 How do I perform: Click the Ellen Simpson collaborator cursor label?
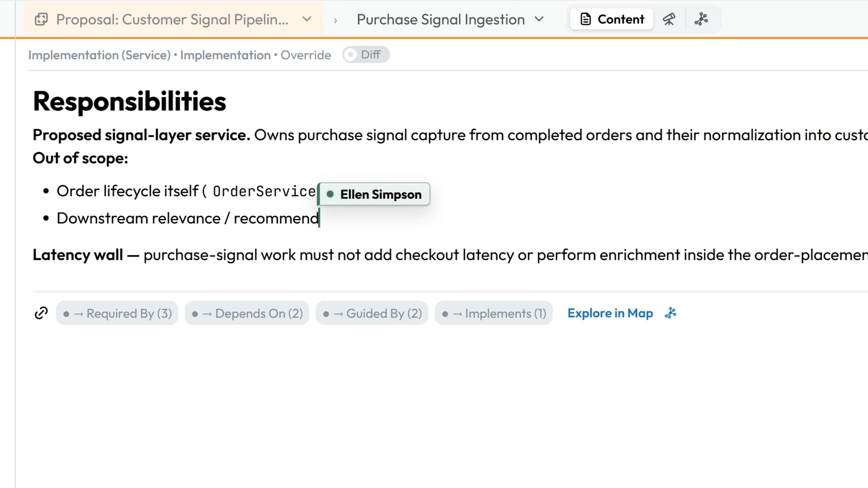pyautogui.click(x=374, y=194)
